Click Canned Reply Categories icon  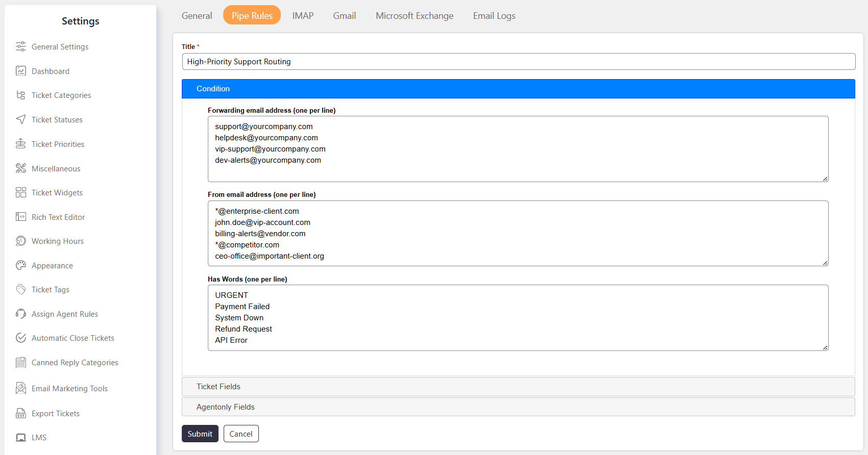point(20,362)
